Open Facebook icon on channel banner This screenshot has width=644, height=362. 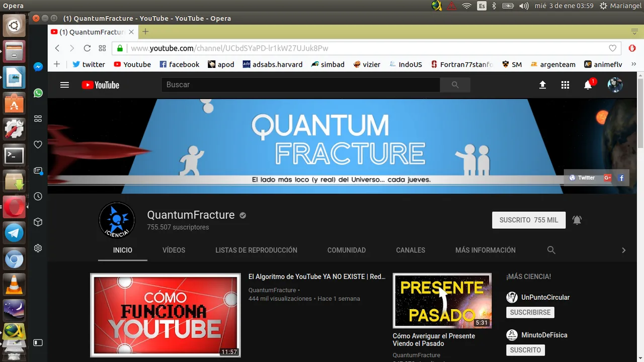(621, 177)
